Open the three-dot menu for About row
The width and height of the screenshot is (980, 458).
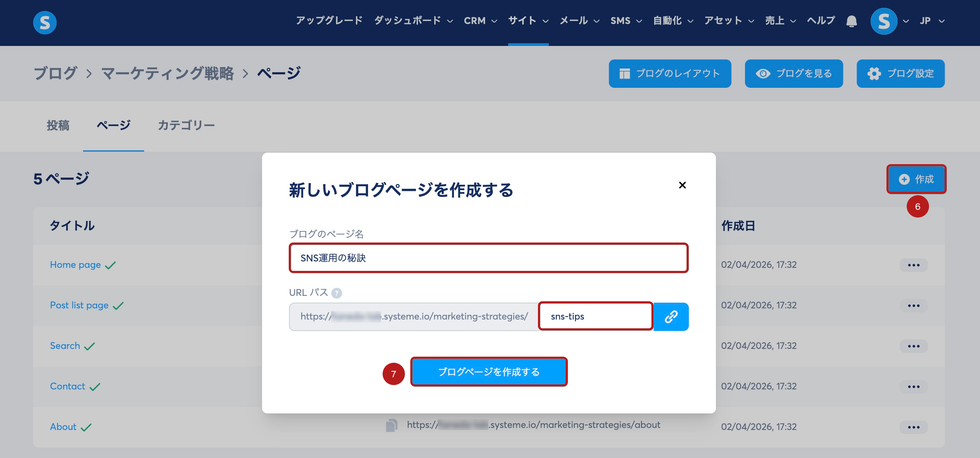click(x=913, y=427)
